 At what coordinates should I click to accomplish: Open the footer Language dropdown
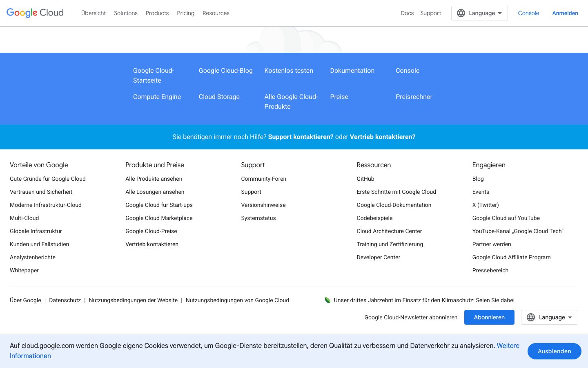549,317
